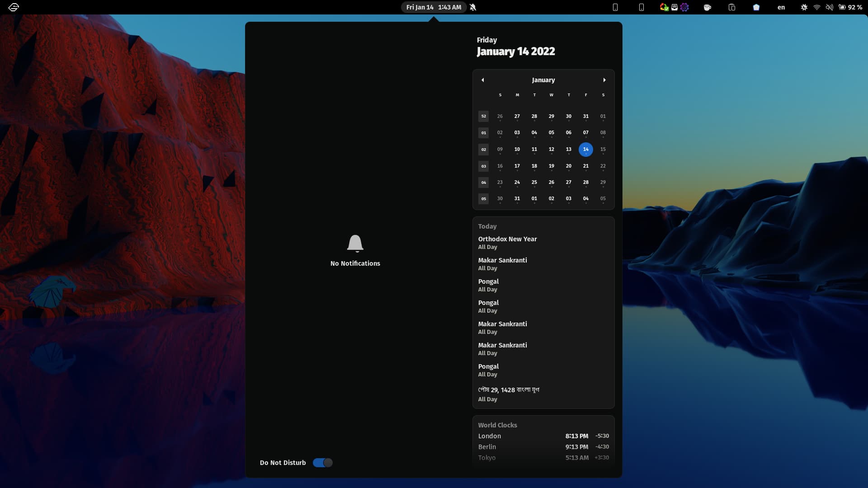
Task: Toggle Do Not Disturb switch
Action: [x=322, y=462]
